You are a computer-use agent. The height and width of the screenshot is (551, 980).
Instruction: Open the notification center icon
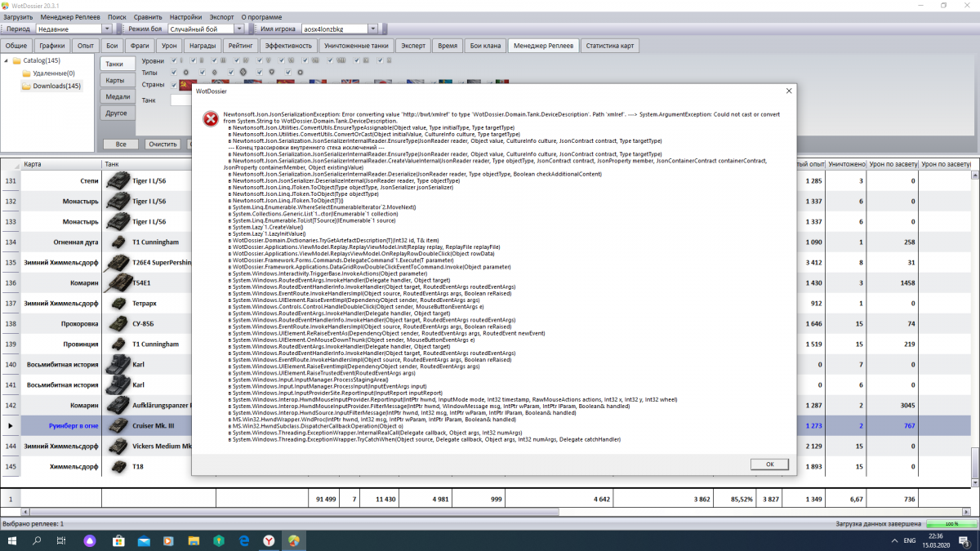[964, 542]
